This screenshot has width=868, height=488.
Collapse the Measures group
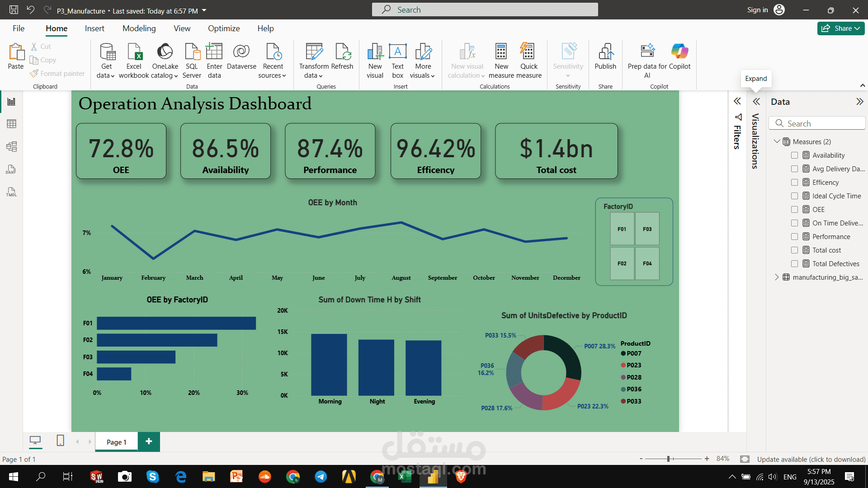coord(777,141)
